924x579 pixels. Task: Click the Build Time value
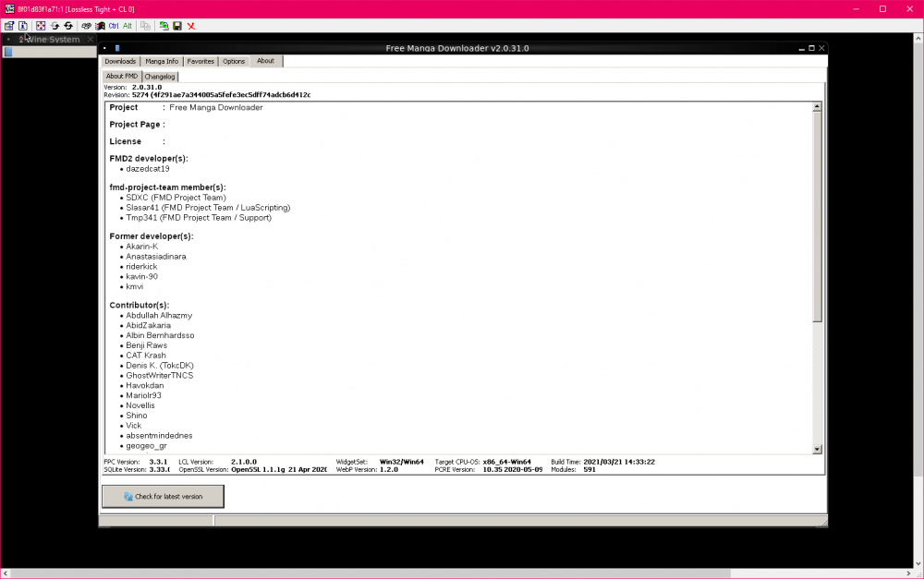point(619,463)
